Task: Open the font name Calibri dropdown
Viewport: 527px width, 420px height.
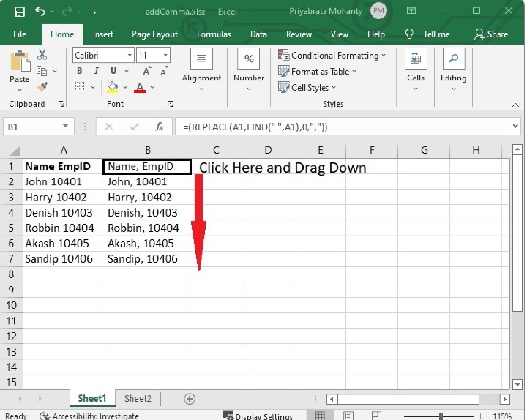Action: 130,56
